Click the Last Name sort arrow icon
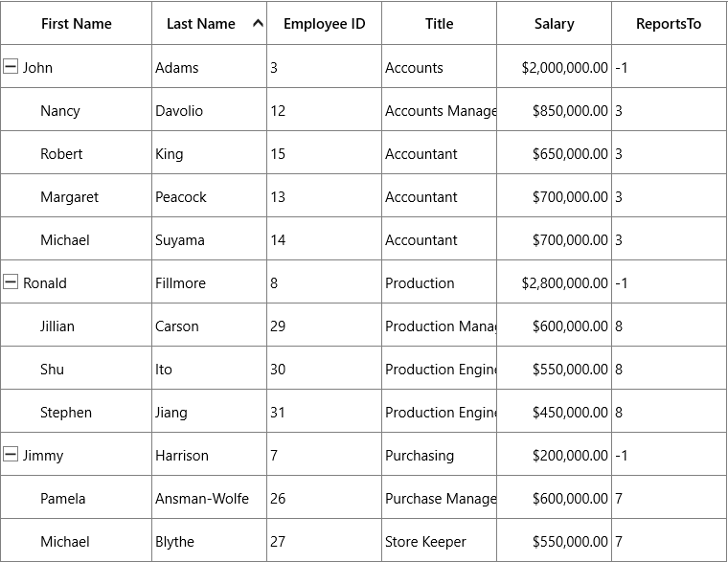Viewport: 728px width, 562px height. [258, 23]
